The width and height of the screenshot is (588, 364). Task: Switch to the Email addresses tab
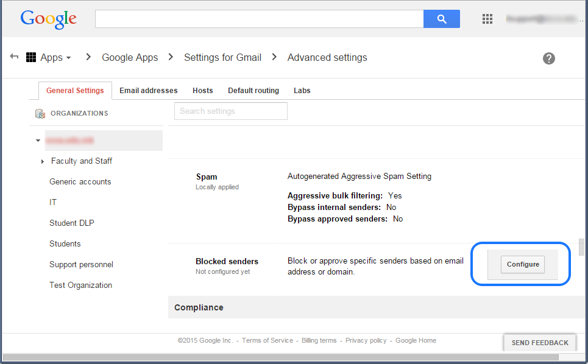[149, 91]
